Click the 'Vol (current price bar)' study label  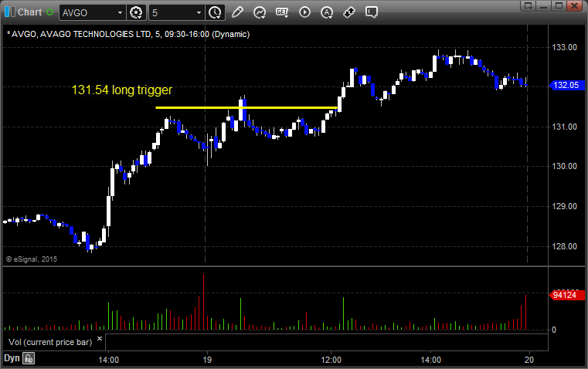pos(50,342)
